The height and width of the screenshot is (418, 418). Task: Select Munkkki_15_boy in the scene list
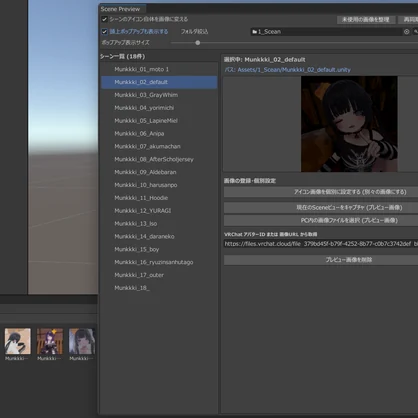tap(159, 249)
